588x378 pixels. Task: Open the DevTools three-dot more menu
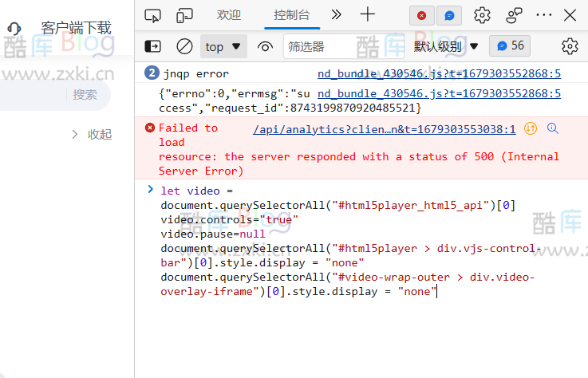543,15
